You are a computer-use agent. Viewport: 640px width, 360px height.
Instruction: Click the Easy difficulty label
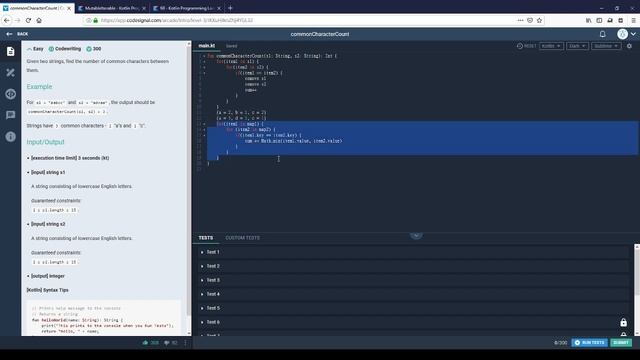pos(35,49)
